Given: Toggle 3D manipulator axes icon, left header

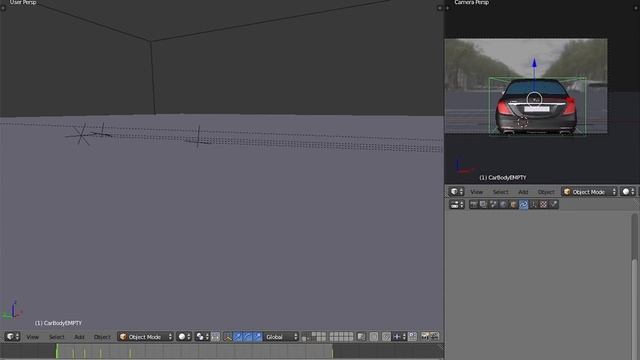Looking at the screenshot, I should point(228,337).
